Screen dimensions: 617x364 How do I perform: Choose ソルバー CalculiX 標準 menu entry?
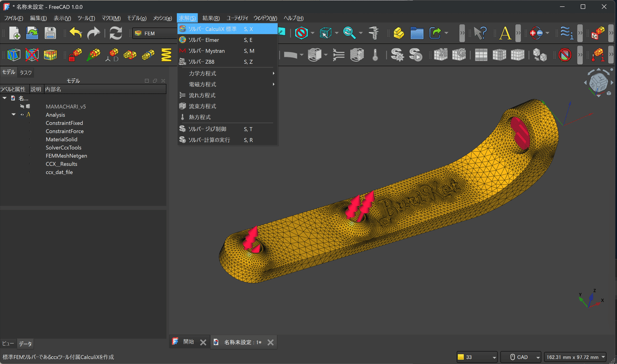pyautogui.click(x=228, y=29)
